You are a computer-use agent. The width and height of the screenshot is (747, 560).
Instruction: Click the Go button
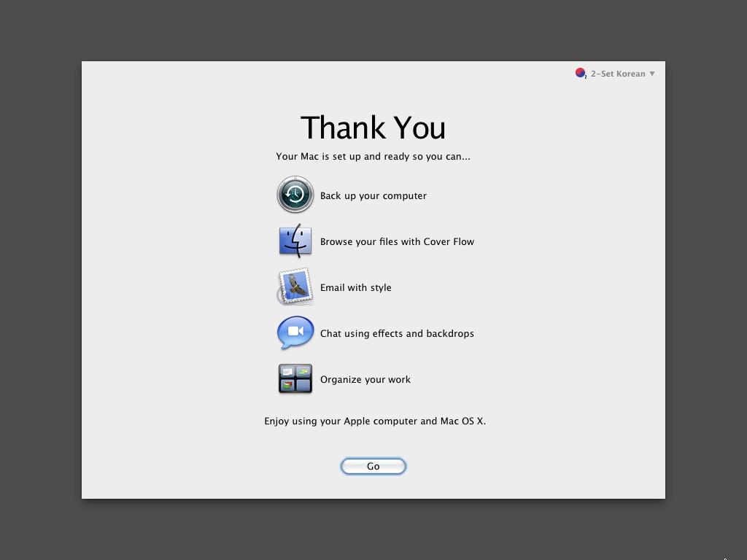coord(373,466)
